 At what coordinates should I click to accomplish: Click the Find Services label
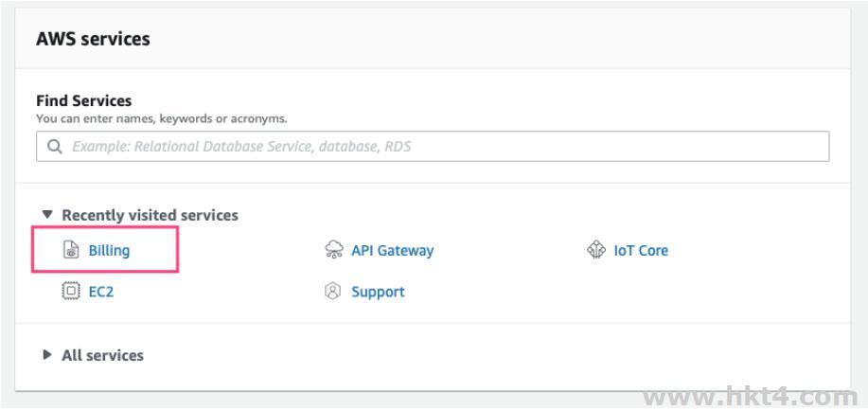click(x=84, y=100)
